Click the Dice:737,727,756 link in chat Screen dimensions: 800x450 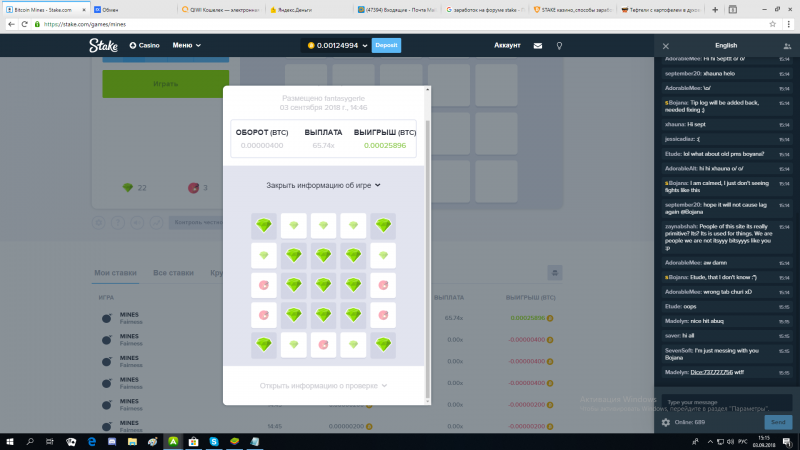click(711, 372)
